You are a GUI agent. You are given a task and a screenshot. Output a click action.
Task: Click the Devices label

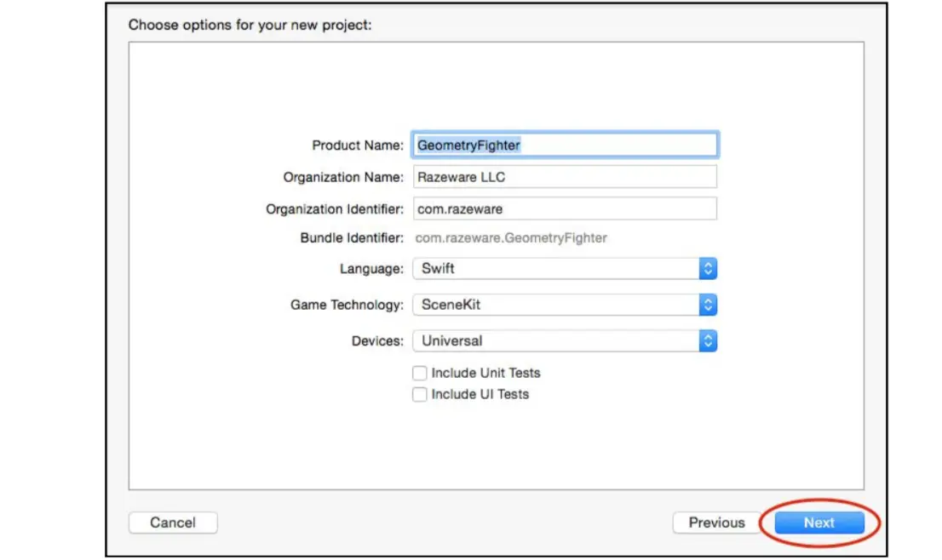click(x=377, y=341)
